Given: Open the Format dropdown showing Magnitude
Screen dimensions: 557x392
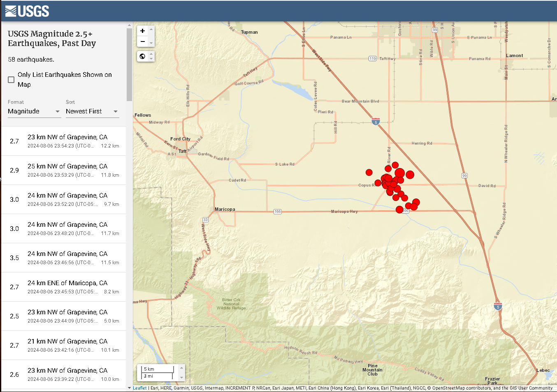Looking at the screenshot, I should coord(34,111).
